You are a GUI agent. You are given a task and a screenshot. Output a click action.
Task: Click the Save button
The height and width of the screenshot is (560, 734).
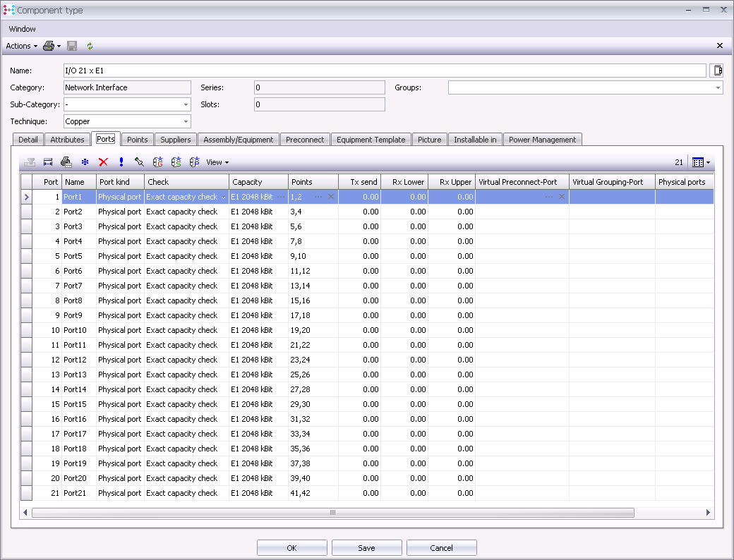click(x=366, y=548)
